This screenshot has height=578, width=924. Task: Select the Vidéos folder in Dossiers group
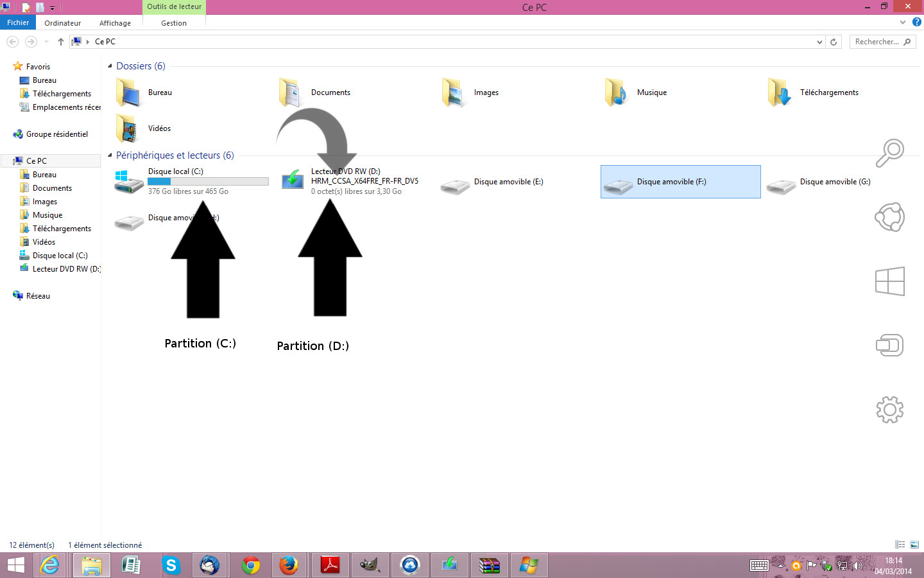191,128
